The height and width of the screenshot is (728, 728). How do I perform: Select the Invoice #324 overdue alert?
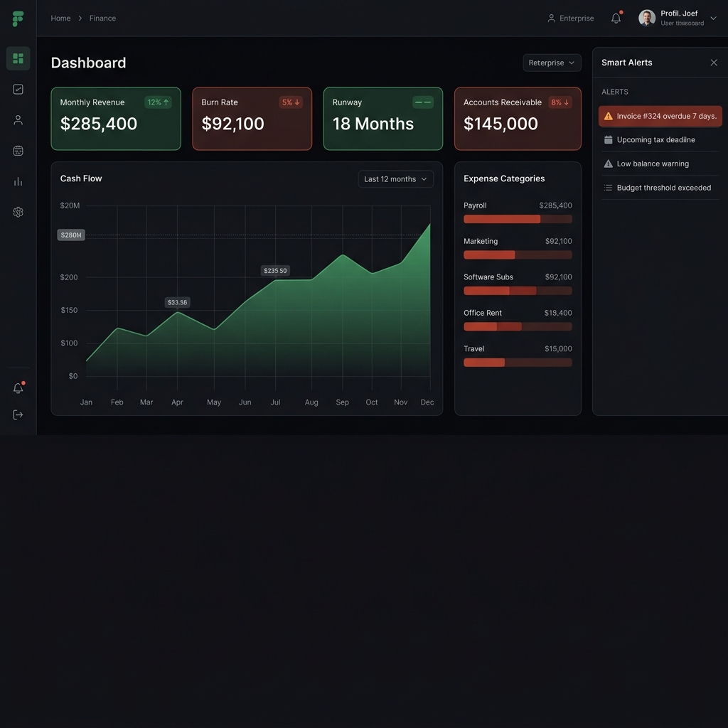[660, 116]
